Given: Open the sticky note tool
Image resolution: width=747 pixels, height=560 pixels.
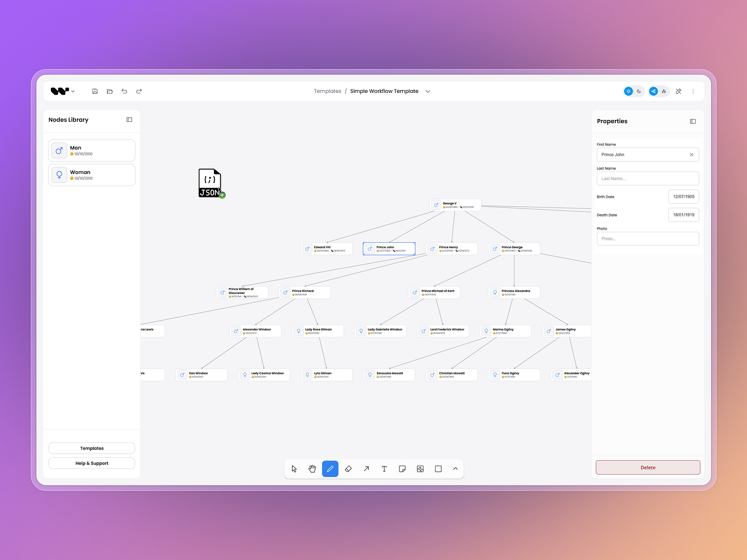Looking at the screenshot, I should tap(402, 469).
